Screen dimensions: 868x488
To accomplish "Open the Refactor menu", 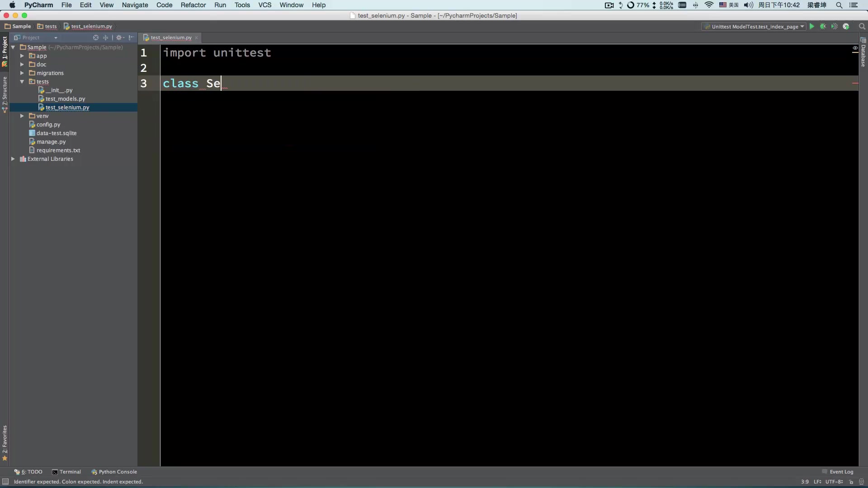I will 193,5.
